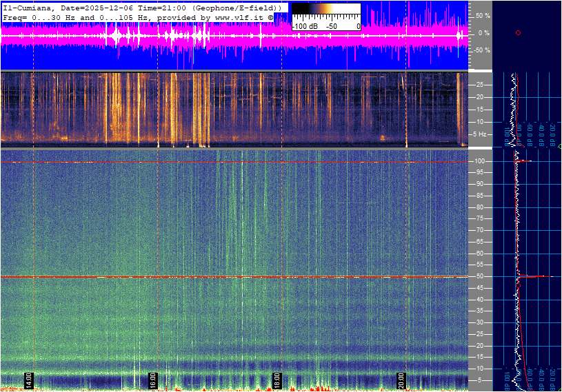The height and width of the screenshot is (392, 562).
Task: Click the 50 Hz tick on frequency axis
Action: click(x=481, y=276)
